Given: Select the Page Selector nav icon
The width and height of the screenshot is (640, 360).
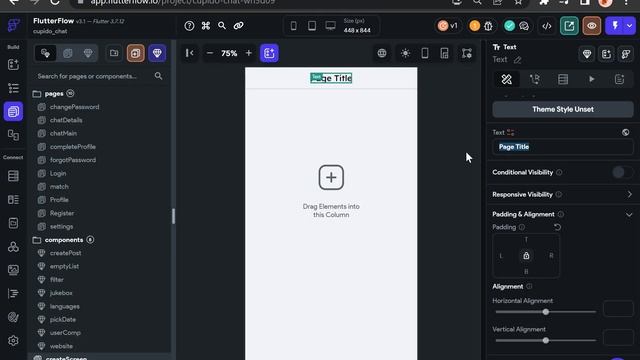Looking at the screenshot, I should 13,111.
